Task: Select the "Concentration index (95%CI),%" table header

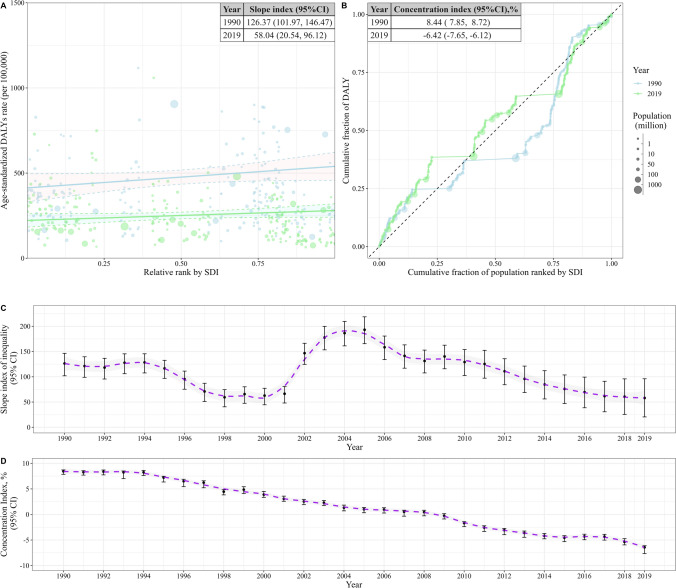Action: click(456, 9)
